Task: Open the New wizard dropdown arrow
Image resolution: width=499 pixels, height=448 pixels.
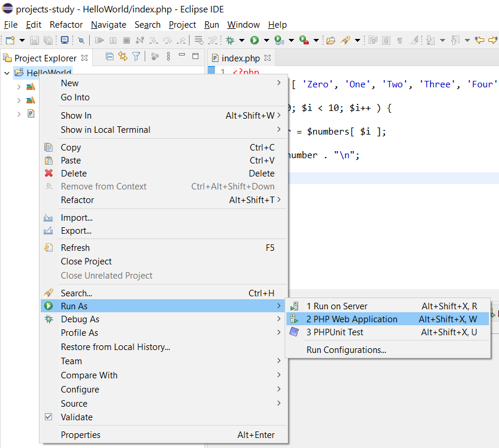Action: coord(22,40)
